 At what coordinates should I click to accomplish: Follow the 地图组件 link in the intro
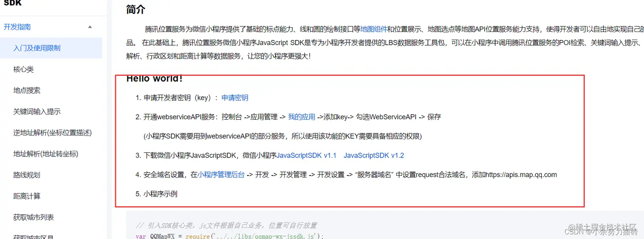(374, 29)
